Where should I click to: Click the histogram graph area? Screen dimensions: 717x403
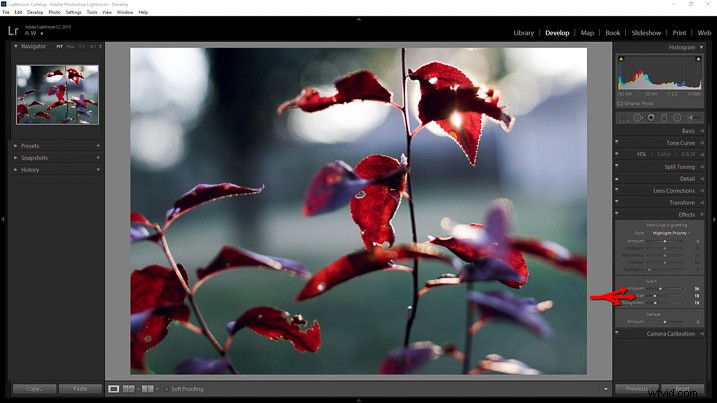tap(659, 72)
